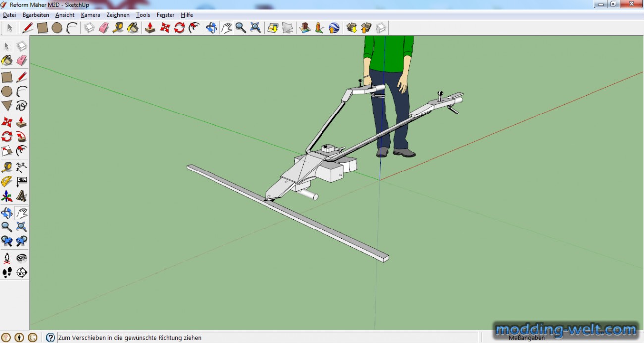Click Zoom Extents in the top toolbar
The width and height of the screenshot is (644, 343).
click(x=255, y=28)
